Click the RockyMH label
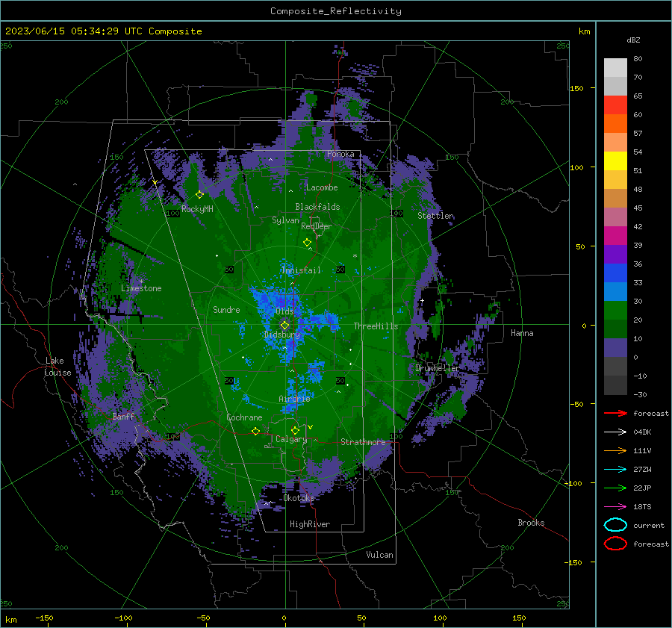This screenshot has height=628, width=672. coord(197,209)
